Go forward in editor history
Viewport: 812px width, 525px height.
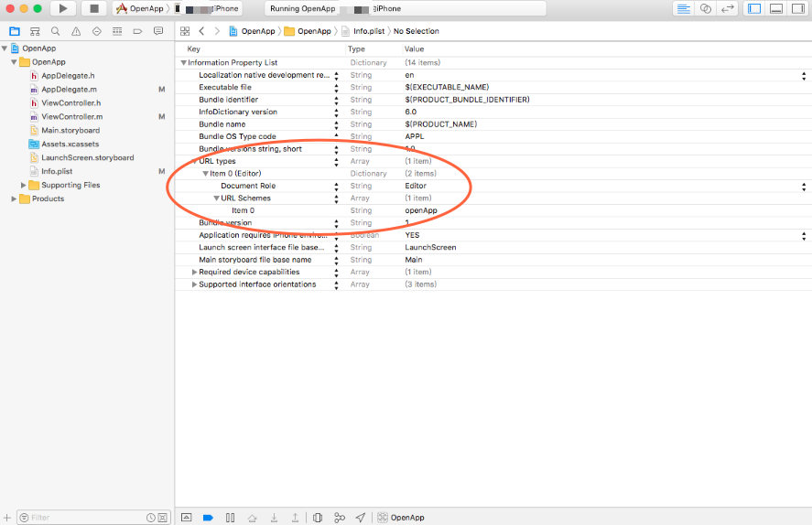(x=217, y=31)
